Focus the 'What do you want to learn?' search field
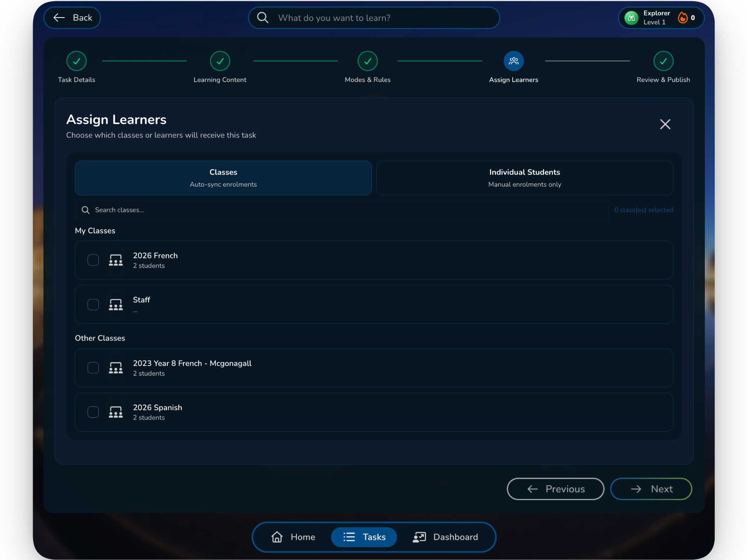Image resolution: width=747 pixels, height=560 pixels. tap(374, 18)
